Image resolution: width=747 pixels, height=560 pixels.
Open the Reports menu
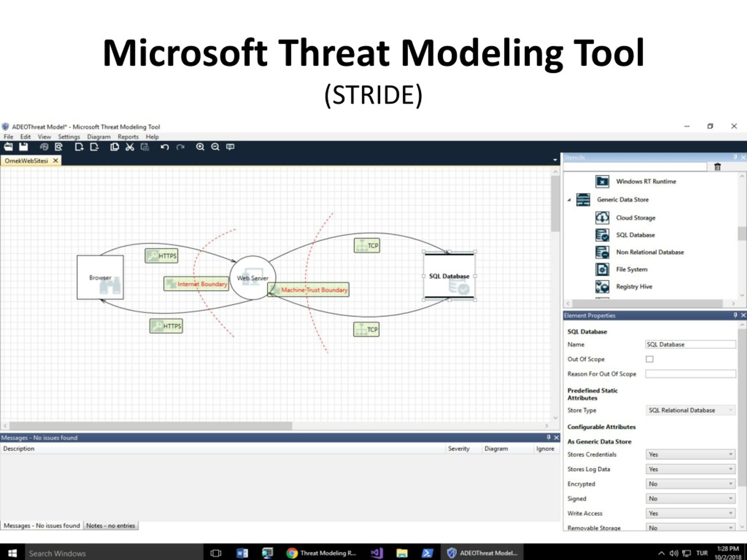click(128, 137)
